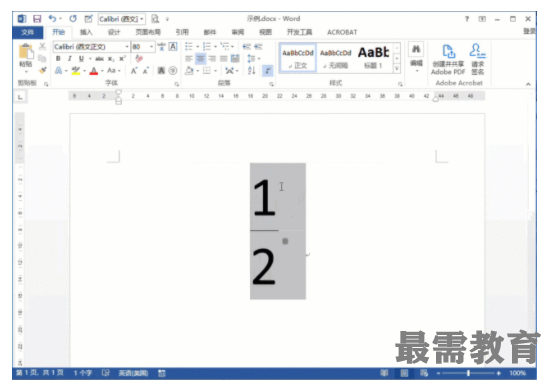Click the page count indicator in the status bar

[x=40, y=373]
